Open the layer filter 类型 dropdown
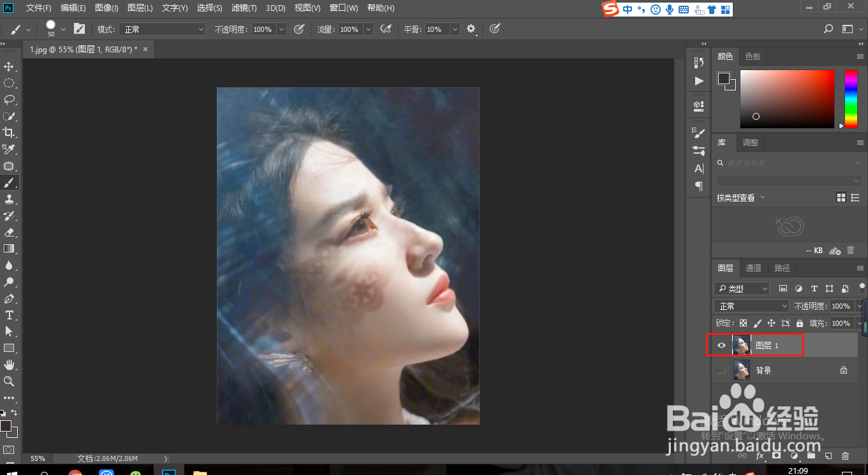 [742, 289]
